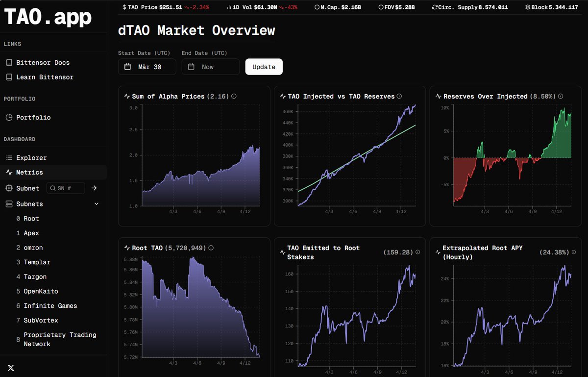588x377 pixels.
Task: Click the Subnet chip icon
Action: (x=9, y=188)
